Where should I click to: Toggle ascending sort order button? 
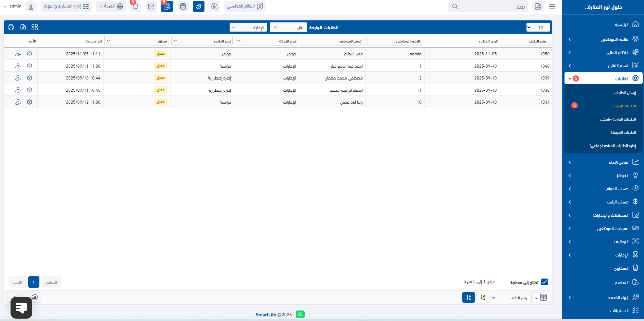coord(483,298)
